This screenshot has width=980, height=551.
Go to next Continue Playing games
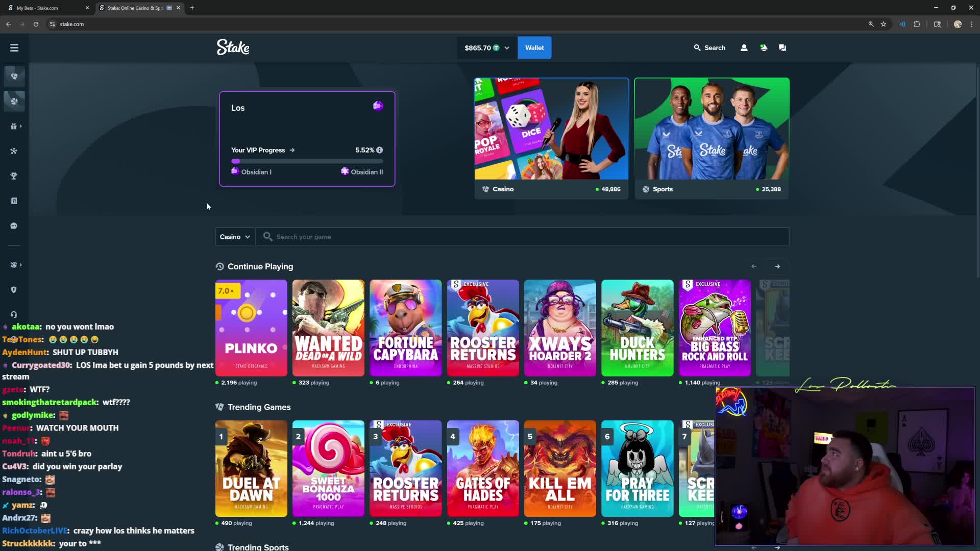[x=777, y=266]
